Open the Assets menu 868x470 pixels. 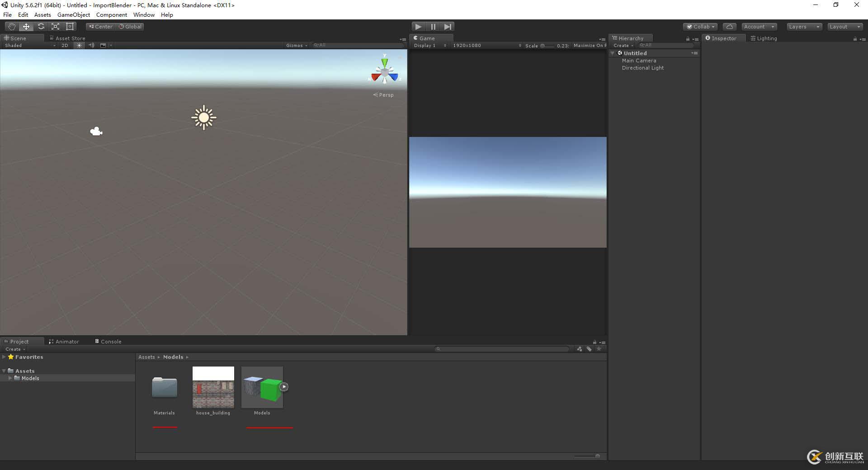coord(42,15)
